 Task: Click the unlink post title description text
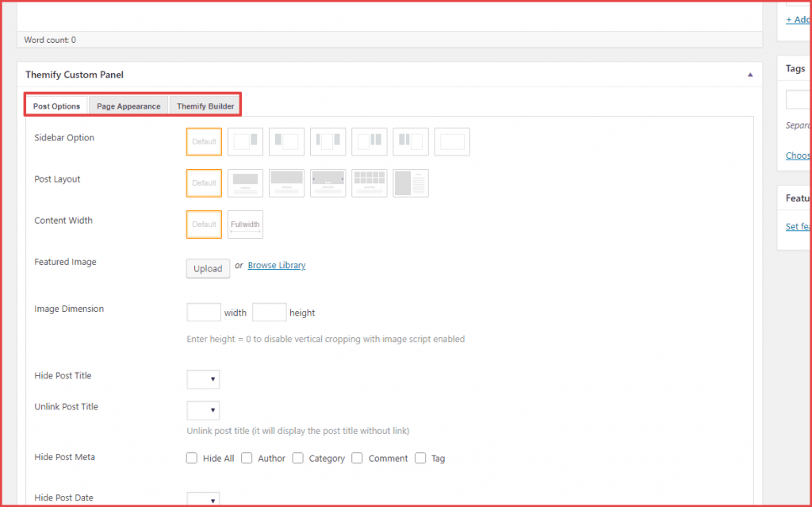(298, 431)
